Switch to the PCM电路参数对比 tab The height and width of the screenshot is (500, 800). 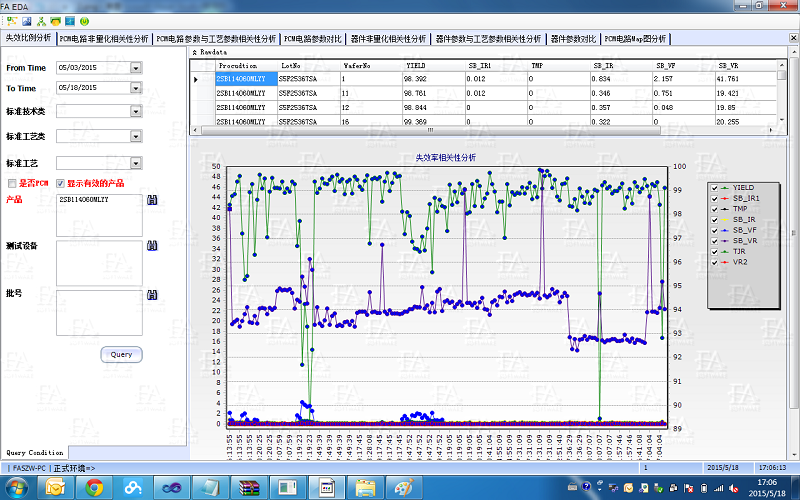coord(313,39)
